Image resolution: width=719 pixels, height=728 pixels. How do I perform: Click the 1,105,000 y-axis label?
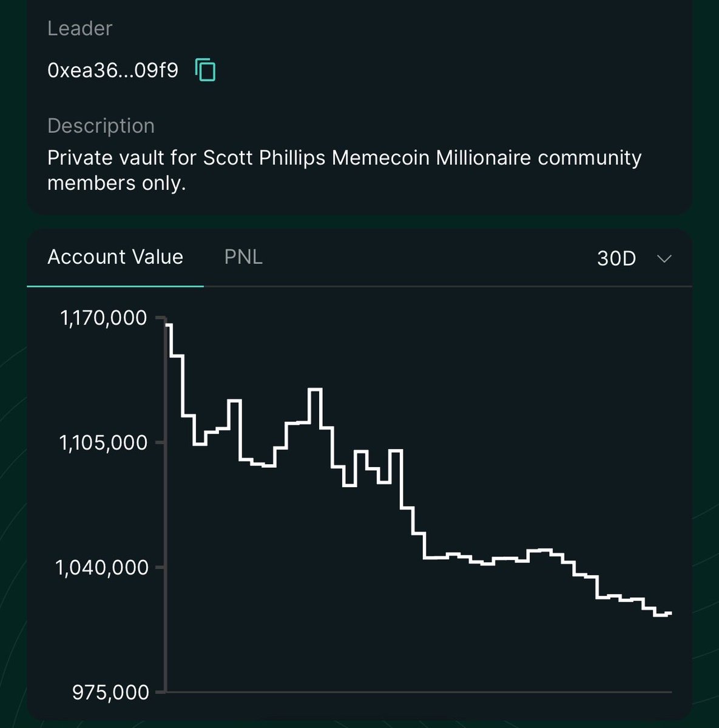[x=104, y=443]
